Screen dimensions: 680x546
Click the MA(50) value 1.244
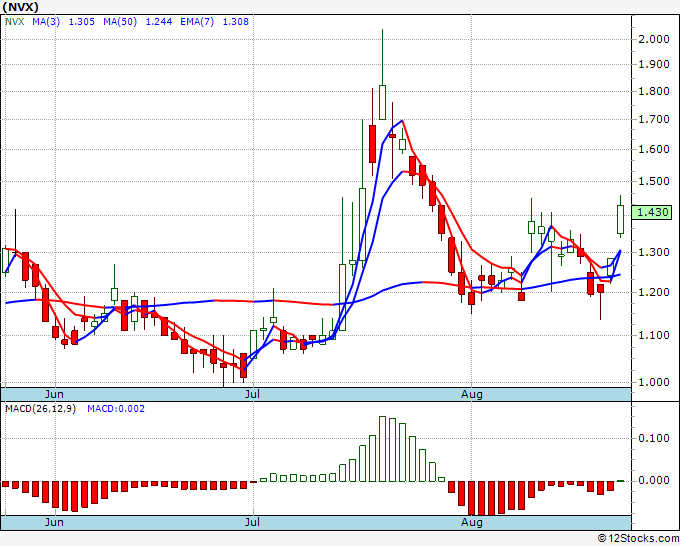(159, 22)
